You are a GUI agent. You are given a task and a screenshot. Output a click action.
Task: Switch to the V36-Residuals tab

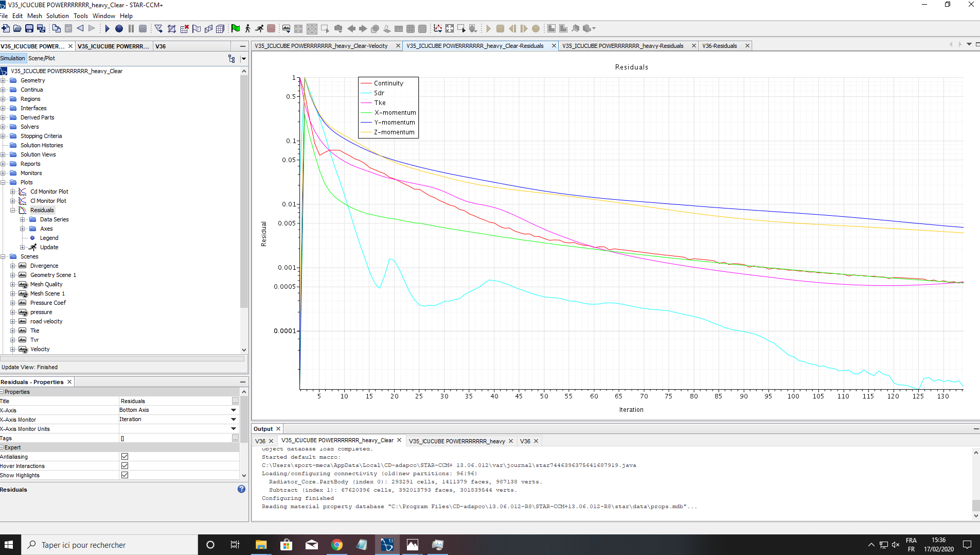point(719,46)
